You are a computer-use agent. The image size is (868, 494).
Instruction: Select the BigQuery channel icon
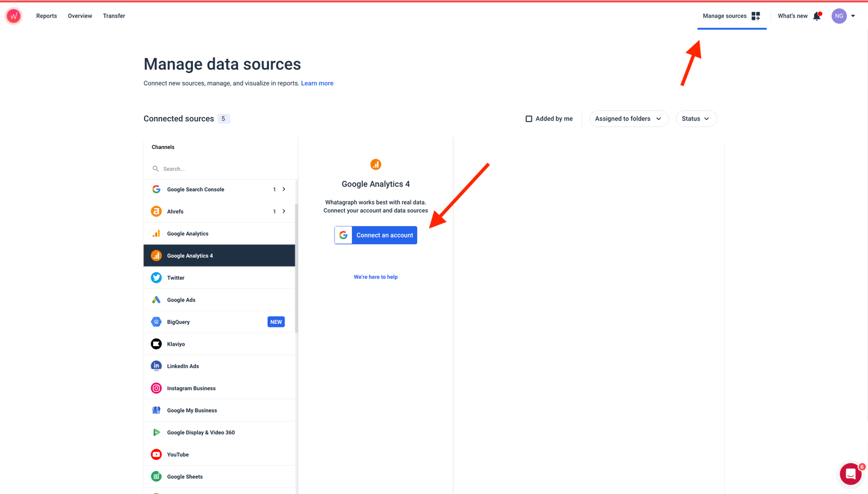[x=156, y=322]
